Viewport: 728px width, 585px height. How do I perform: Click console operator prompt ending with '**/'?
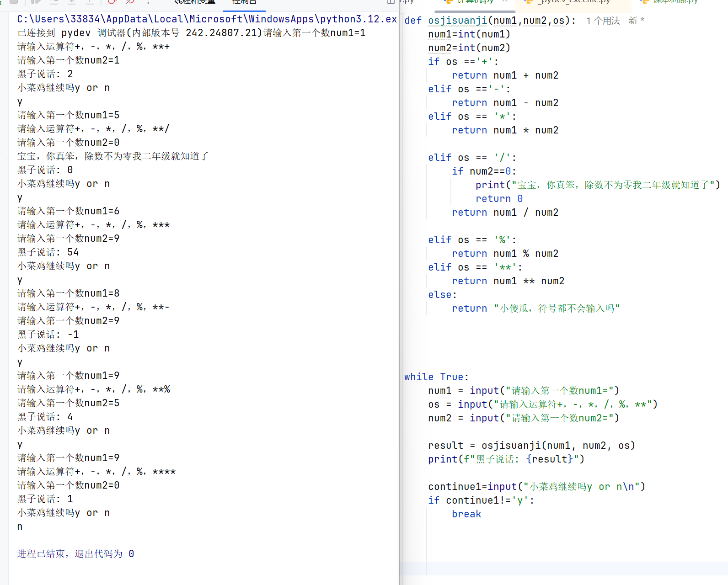(93, 129)
